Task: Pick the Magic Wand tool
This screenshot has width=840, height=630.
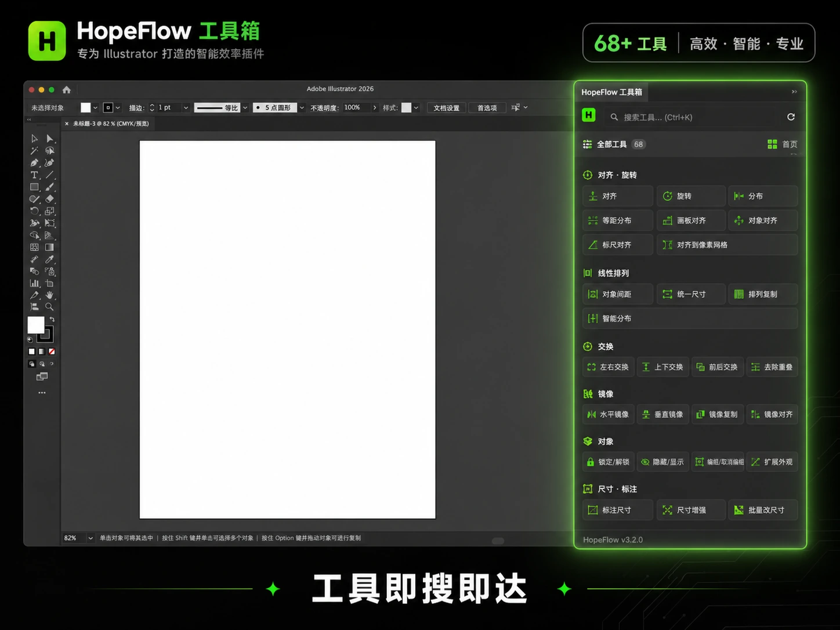Action: 34,151
